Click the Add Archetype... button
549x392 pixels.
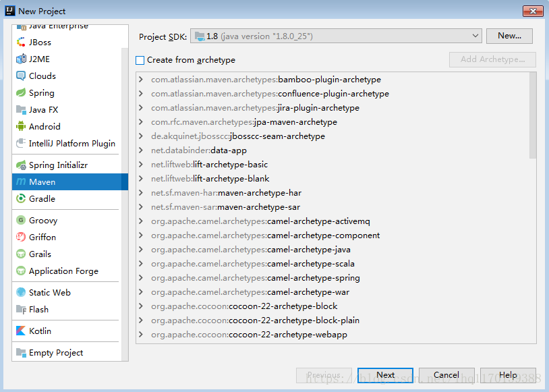coord(492,59)
